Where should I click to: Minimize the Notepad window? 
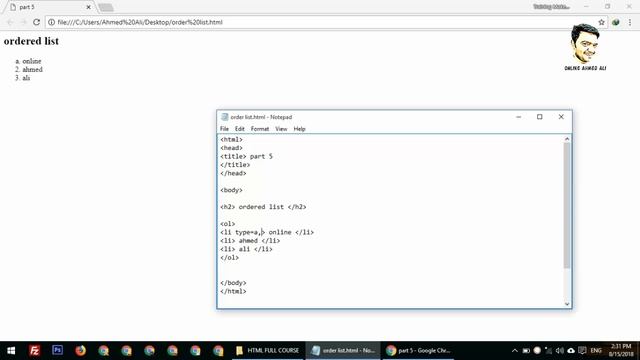[518, 117]
